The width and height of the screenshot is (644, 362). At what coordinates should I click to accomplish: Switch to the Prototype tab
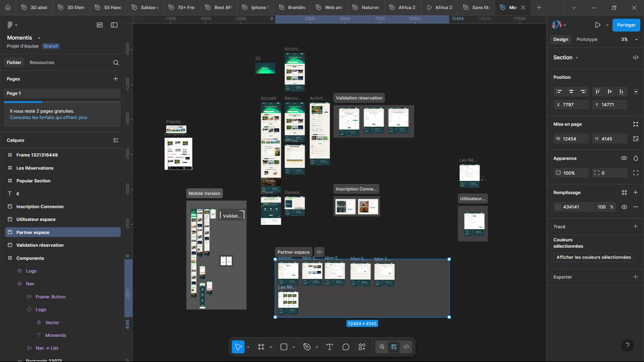586,39
